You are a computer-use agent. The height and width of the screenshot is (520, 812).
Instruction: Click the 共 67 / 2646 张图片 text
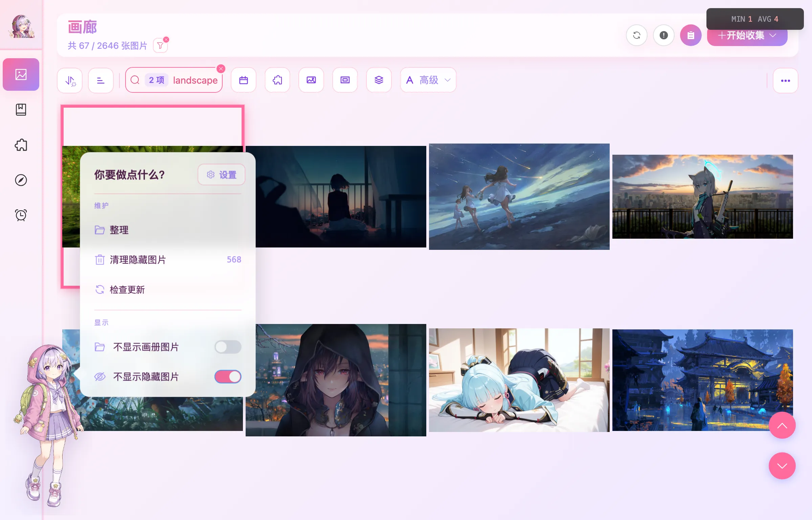[x=108, y=46]
